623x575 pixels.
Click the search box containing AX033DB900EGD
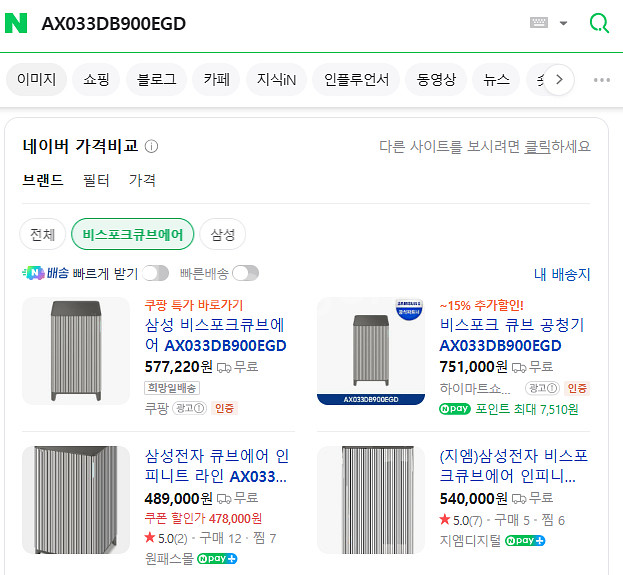pyautogui.click(x=278, y=23)
